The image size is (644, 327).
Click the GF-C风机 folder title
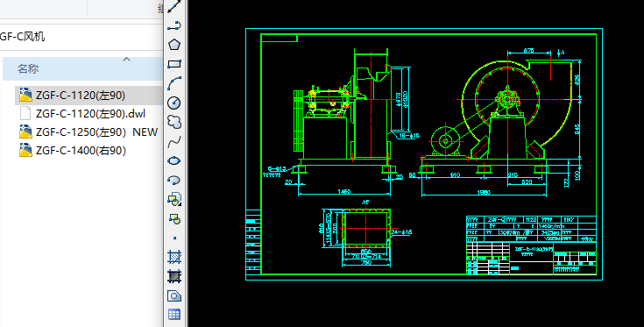coord(23,37)
